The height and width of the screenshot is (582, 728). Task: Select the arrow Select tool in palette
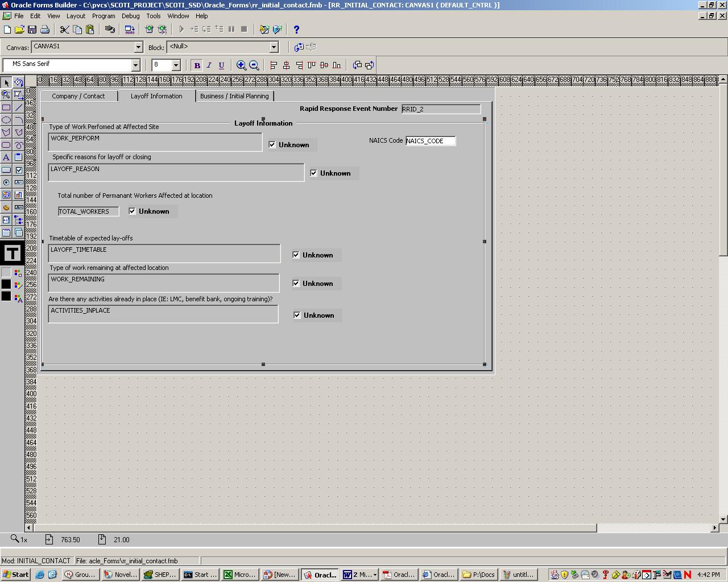[x=6, y=83]
